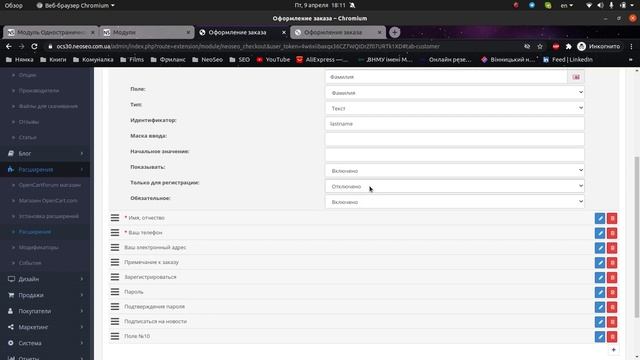Delete the 'Имя, отчество' field row
Image resolution: width=640 pixels, height=360 pixels.
click(612, 218)
